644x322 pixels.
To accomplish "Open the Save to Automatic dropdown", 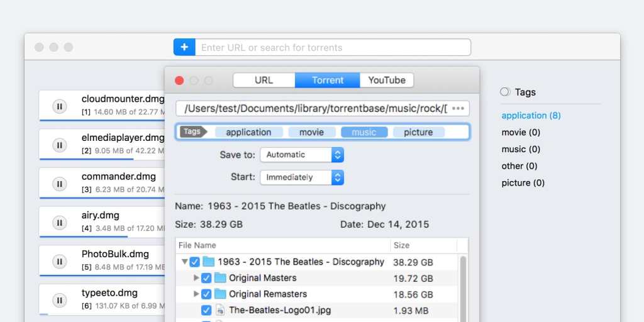I will [x=302, y=155].
